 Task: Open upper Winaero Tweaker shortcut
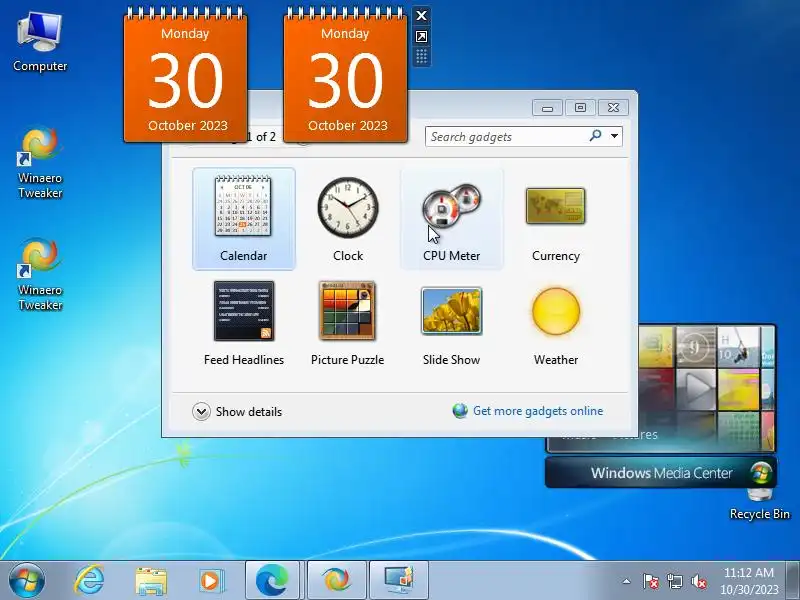[40, 163]
